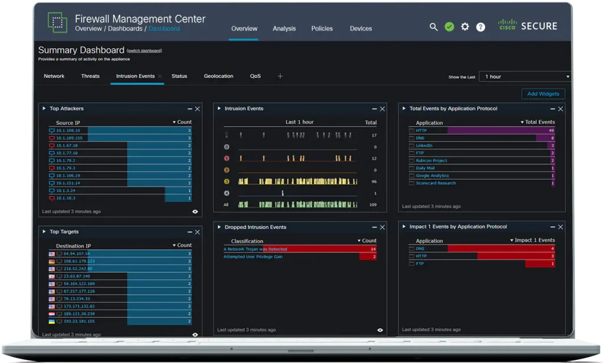This screenshot has width=603, height=364.
Task: Close the Intrusion Events tab x
Action: (160, 76)
